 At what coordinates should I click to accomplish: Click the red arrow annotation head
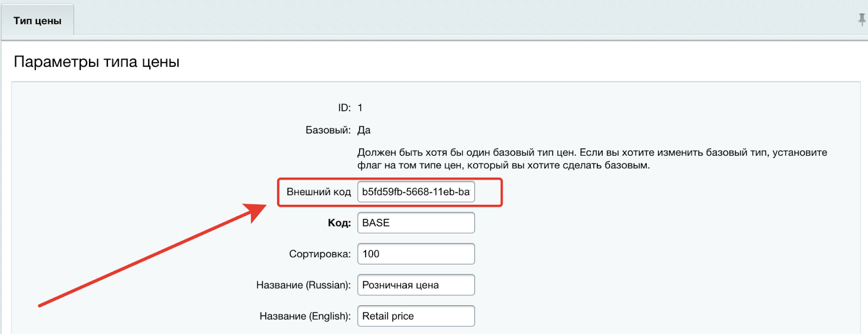[255, 210]
